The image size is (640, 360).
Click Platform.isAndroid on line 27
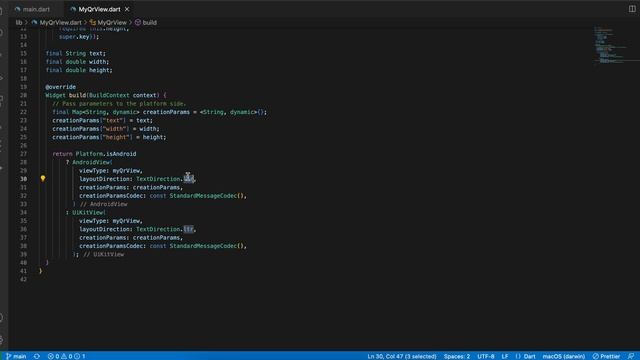[106, 154]
